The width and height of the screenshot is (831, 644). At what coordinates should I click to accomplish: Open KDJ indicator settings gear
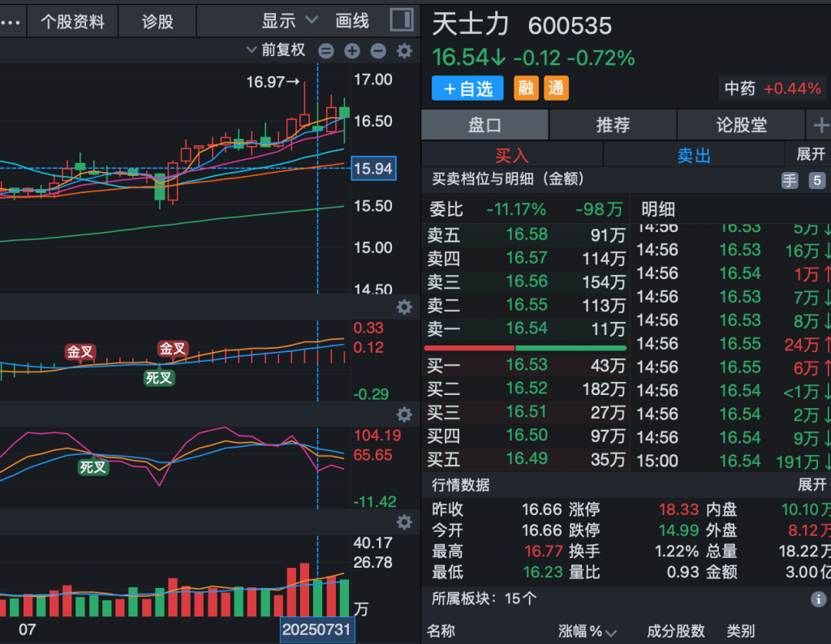tap(404, 414)
